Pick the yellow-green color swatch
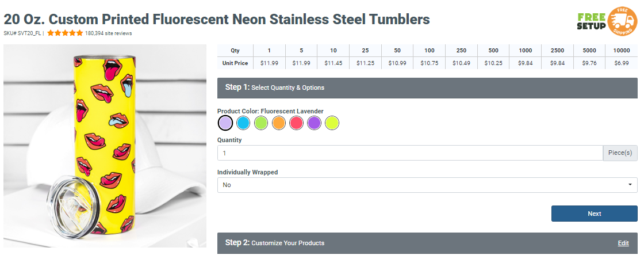Image resolution: width=644 pixels, height=255 pixels. click(x=332, y=123)
